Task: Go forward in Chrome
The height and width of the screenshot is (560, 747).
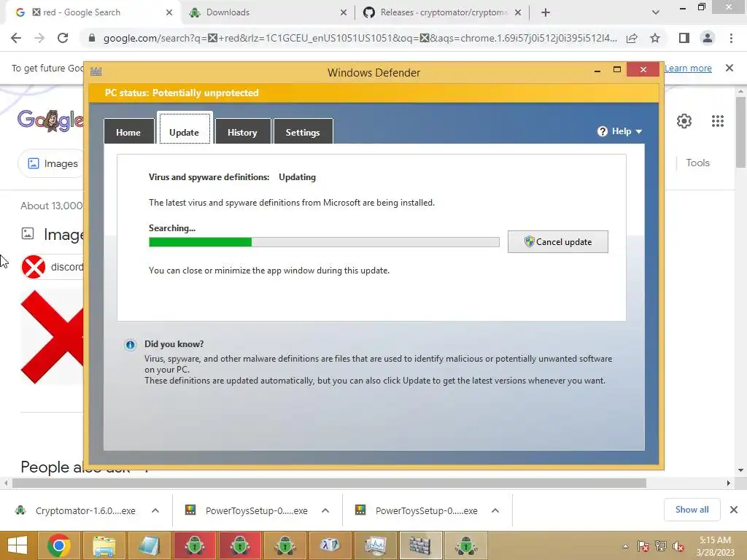Action: click(x=39, y=38)
